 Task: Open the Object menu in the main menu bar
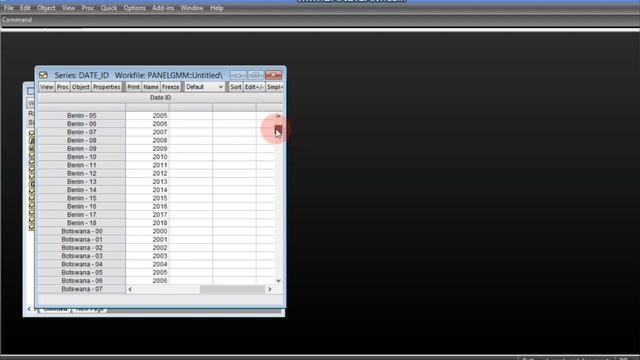(46, 8)
